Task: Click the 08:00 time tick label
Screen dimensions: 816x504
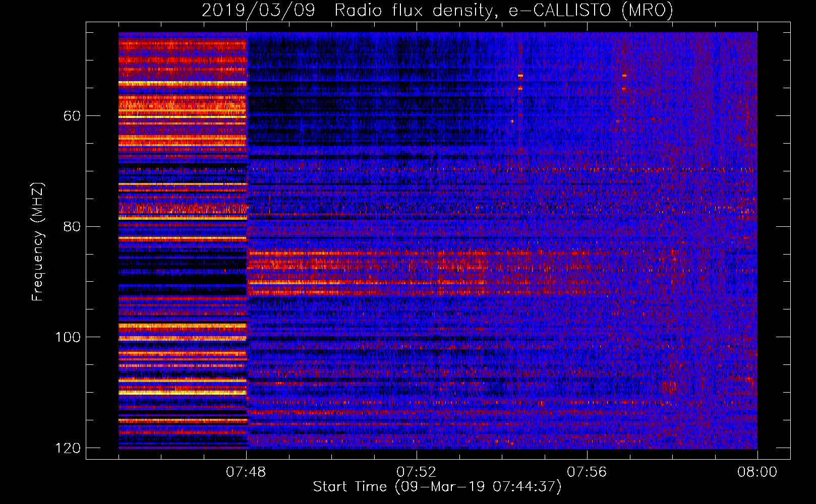Action: coord(757,472)
